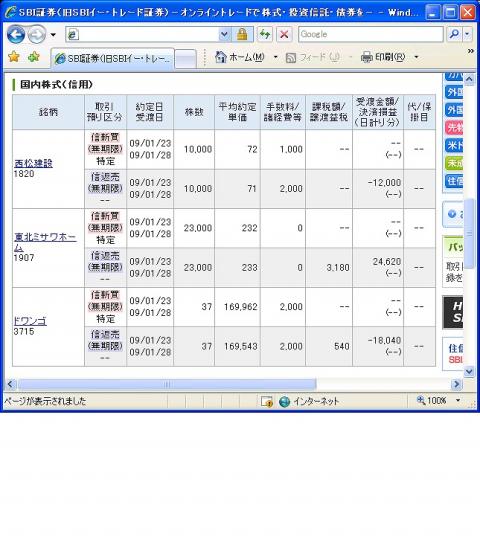The width and height of the screenshot is (480, 551).
Task: Click the black HS banner thumbnail
Action: coord(453,312)
